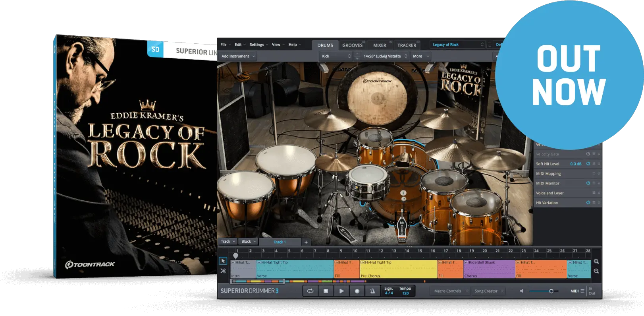Expand the Soft Hit Level section chevron

(599, 164)
